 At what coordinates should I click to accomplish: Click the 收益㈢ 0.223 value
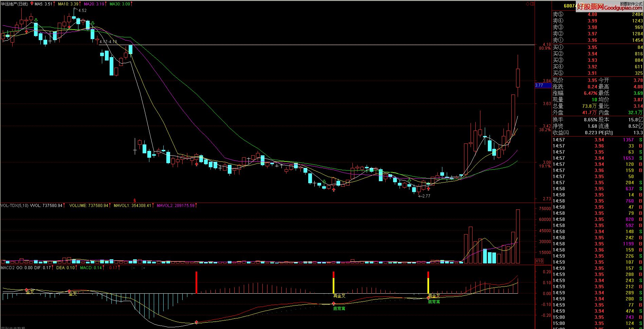point(591,133)
